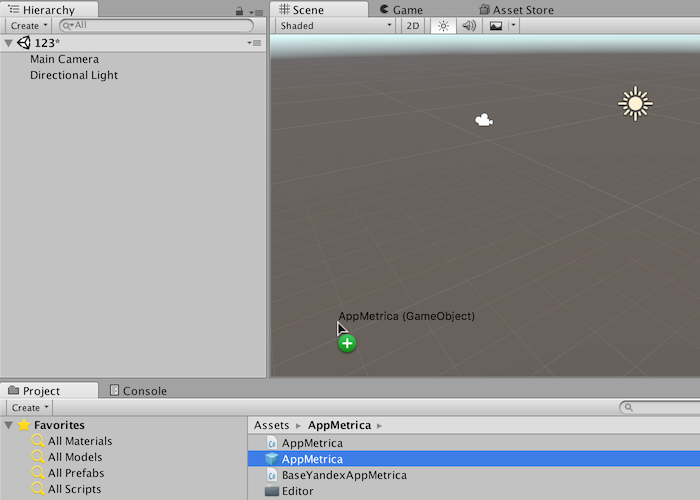Click the Asset Store tab bag icon

coord(484,9)
